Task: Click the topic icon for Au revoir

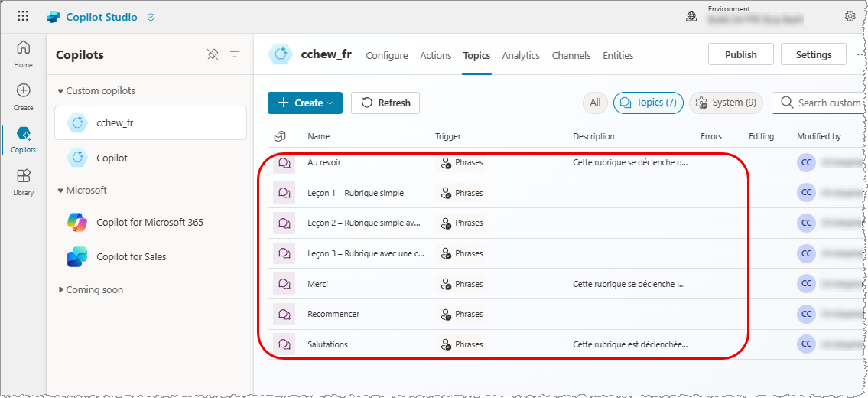Action: 284,163
